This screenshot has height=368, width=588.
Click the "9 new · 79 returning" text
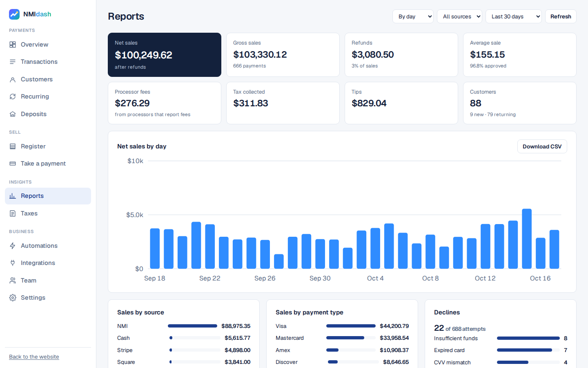point(493,114)
